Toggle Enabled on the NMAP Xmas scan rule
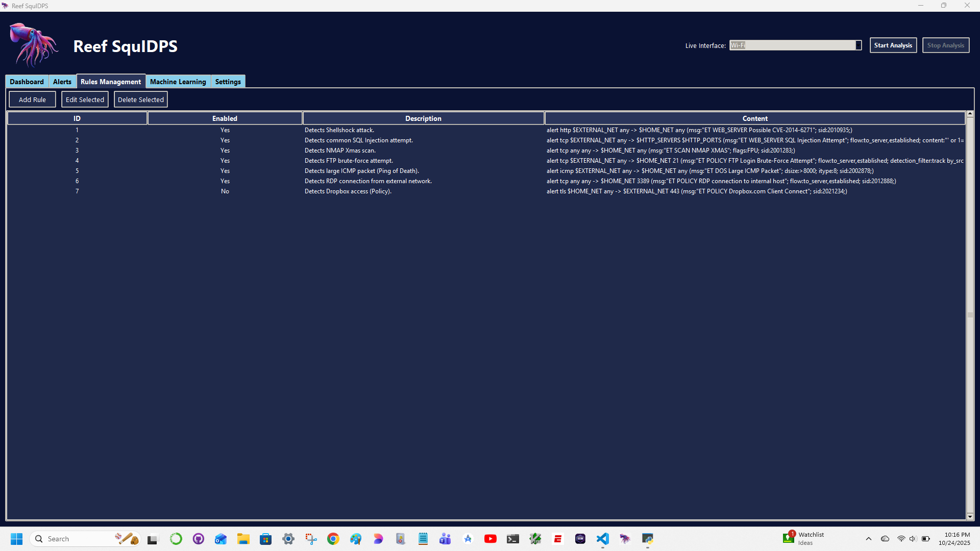The image size is (980, 551). [225, 151]
